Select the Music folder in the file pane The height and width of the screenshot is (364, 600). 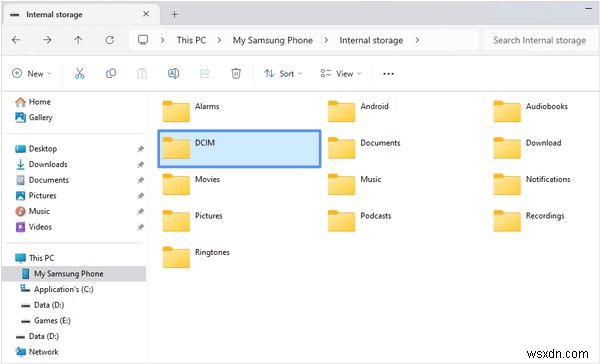click(x=355, y=184)
